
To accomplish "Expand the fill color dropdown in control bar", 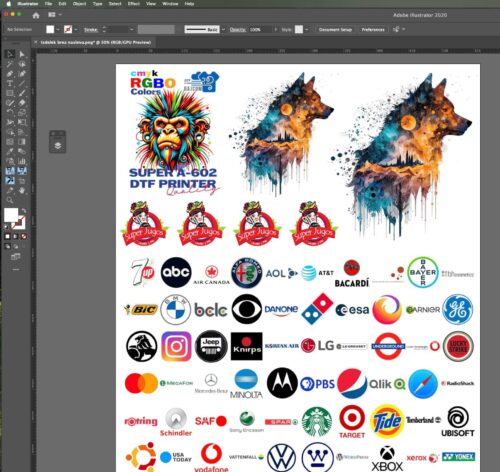I will (x=58, y=30).
